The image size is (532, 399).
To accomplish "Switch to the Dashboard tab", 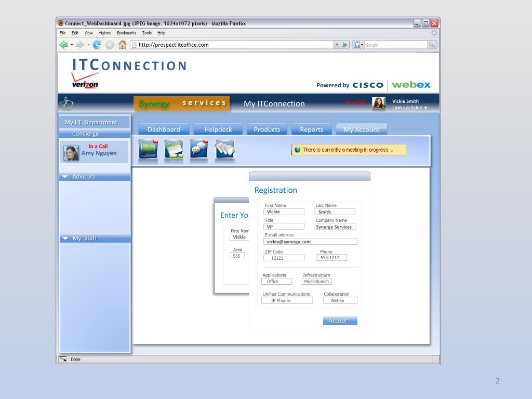I will click(164, 129).
